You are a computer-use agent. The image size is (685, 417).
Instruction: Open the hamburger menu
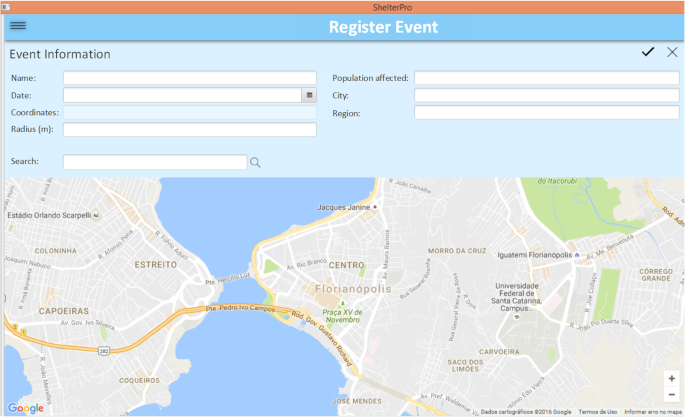click(18, 26)
